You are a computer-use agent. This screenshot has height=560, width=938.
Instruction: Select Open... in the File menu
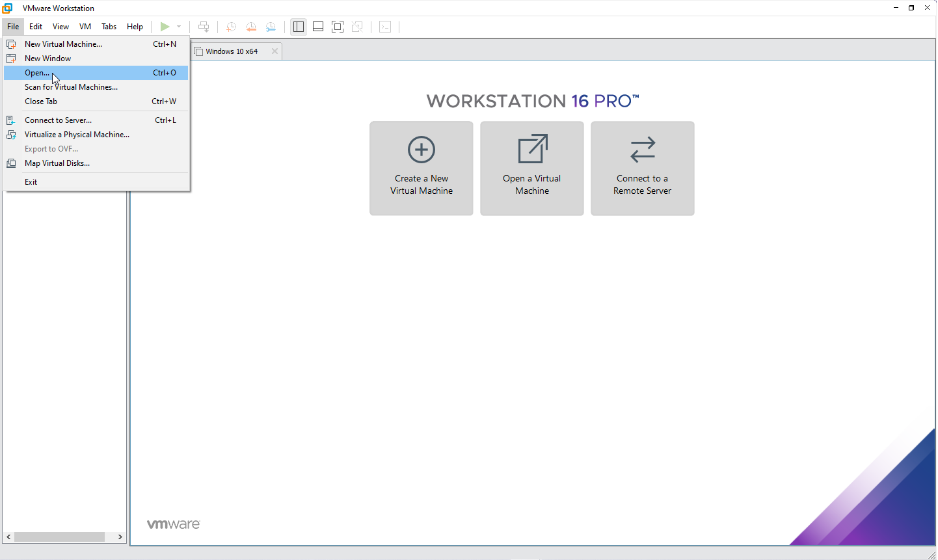tap(96, 73)
